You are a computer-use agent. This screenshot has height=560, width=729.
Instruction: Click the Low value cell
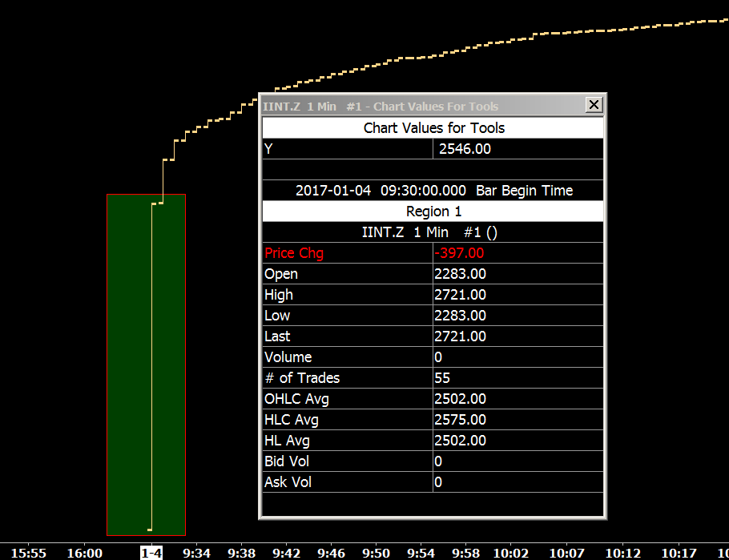(518, 316)
